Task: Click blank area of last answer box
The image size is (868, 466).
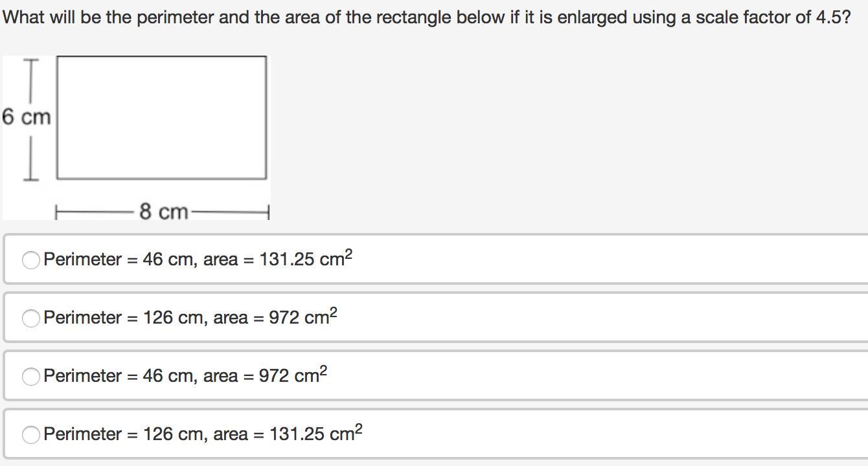Action: click(x=583, y=434)
